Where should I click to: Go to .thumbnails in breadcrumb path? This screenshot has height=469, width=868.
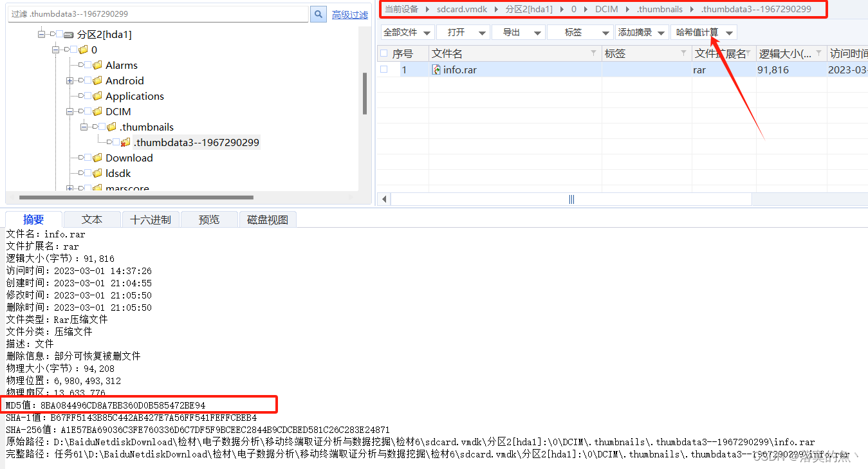click(x=660, y=9)
